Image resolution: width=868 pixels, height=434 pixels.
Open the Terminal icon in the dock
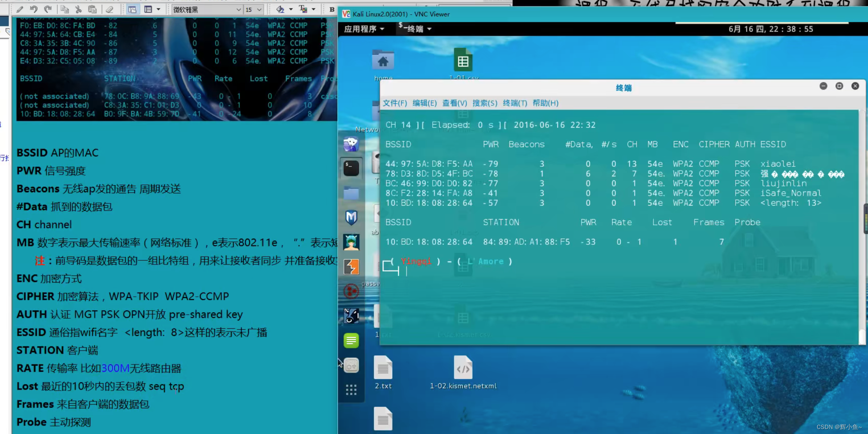[x=351, y=168]
